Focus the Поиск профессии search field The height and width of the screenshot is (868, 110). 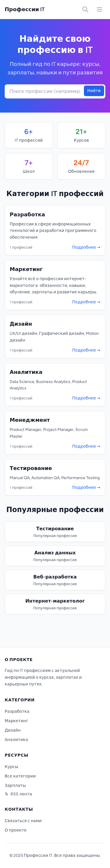tap(44, 91)
